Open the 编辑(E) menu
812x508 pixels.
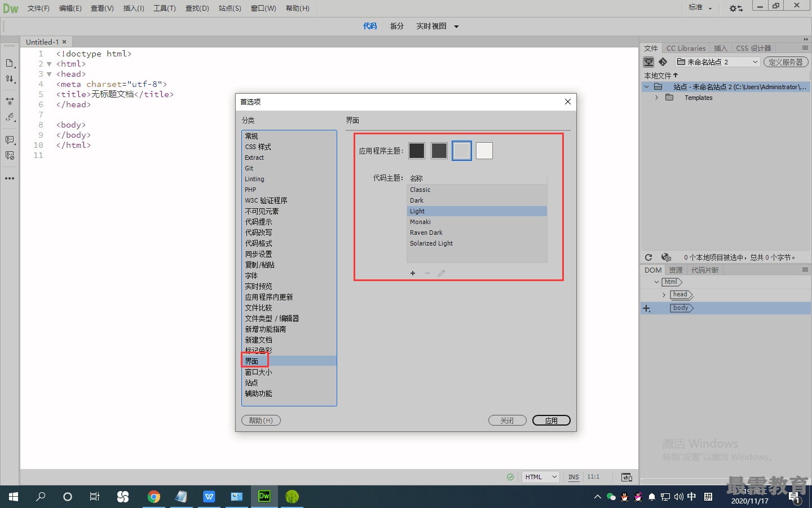[70, 8]
